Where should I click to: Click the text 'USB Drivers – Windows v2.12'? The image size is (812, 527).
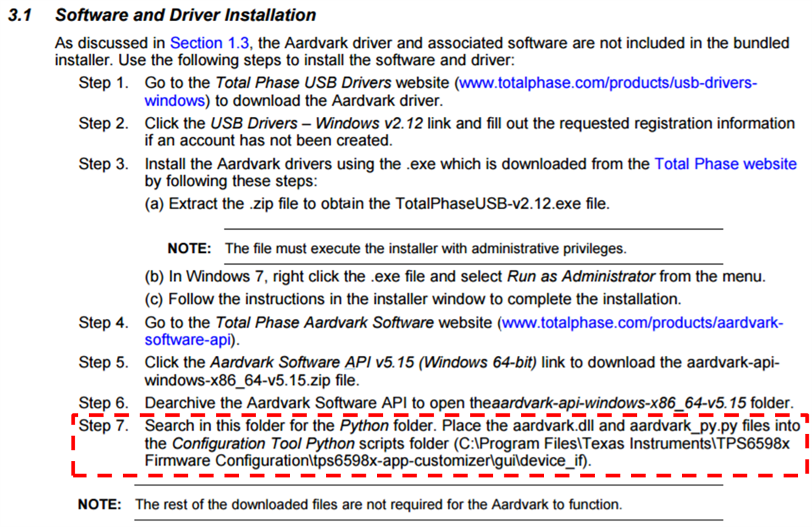316,123
